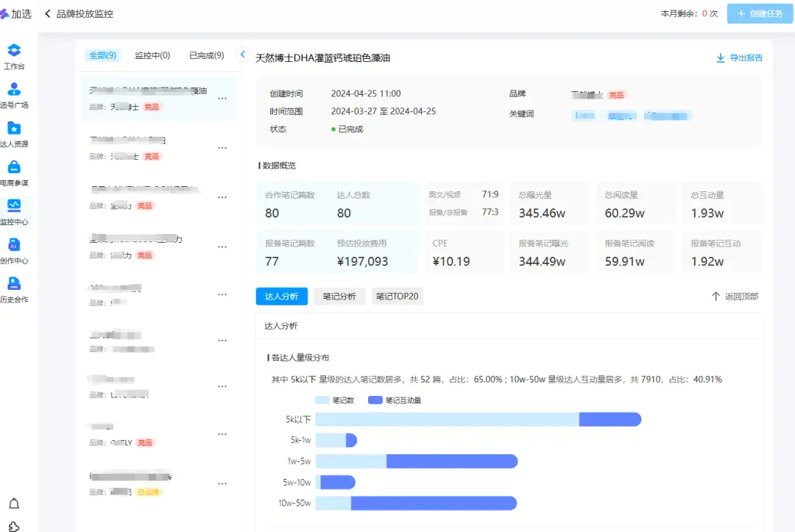The width and height of the screenshot is (795, 532).
Task: Click the 总阅读量 value 60.29w
Action: coord(624,213)
